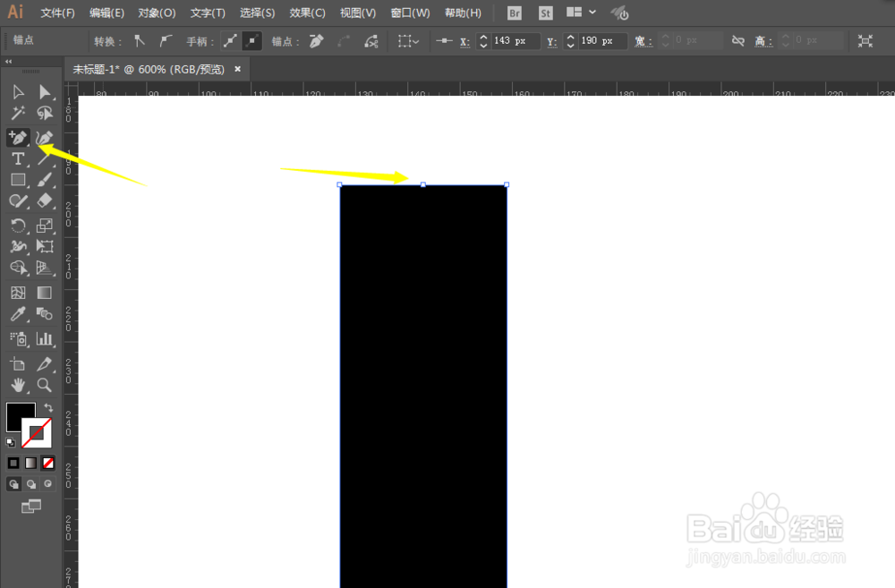Select the Column Graph tool
The height and width of the screenshot is (588, 895).
coord(45,339)
